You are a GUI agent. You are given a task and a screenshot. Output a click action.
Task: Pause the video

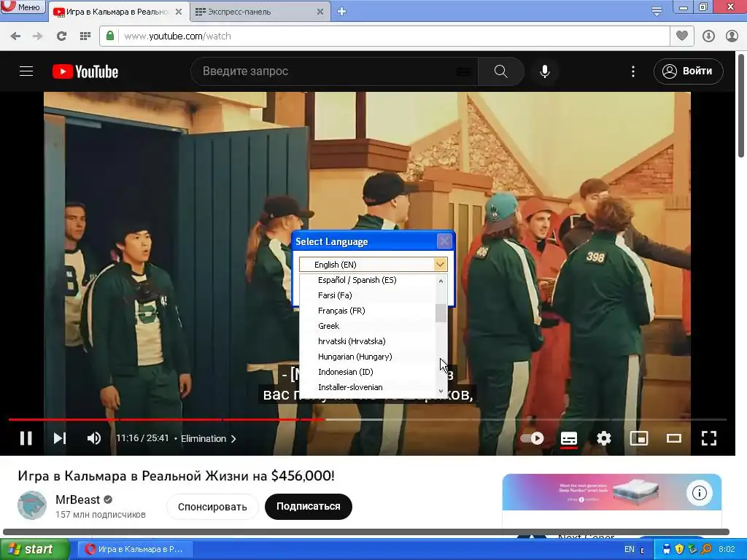26,438
